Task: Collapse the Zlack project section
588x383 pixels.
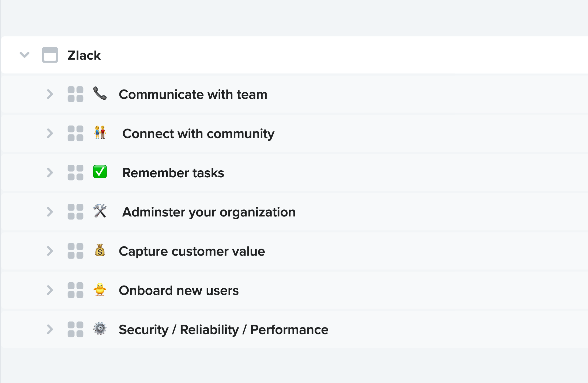Action: (25, 55)
